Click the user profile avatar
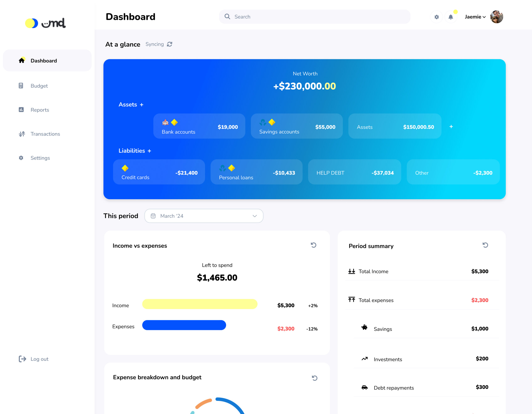Viewport: 532px width, 414px height. tap(496, 17)
